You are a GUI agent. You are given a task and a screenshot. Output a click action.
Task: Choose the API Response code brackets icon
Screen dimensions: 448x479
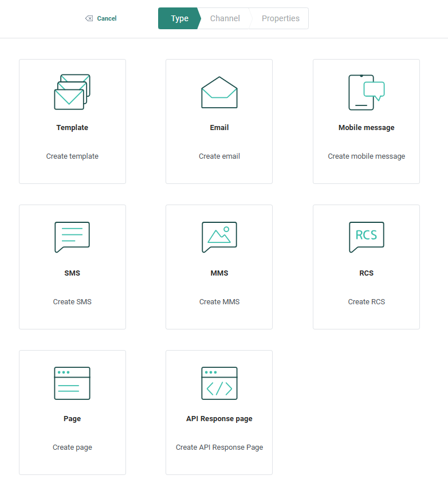219,383
